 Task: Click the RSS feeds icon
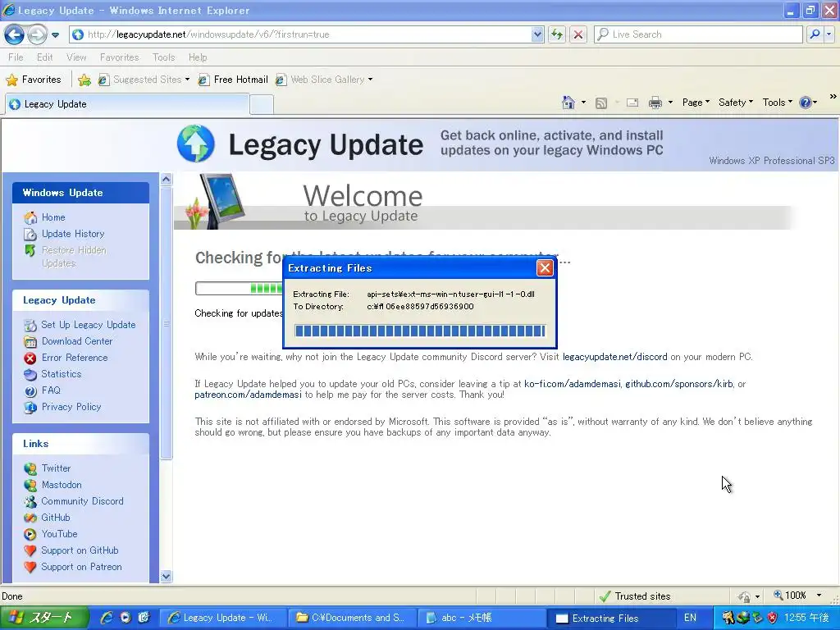coord(601,103)
